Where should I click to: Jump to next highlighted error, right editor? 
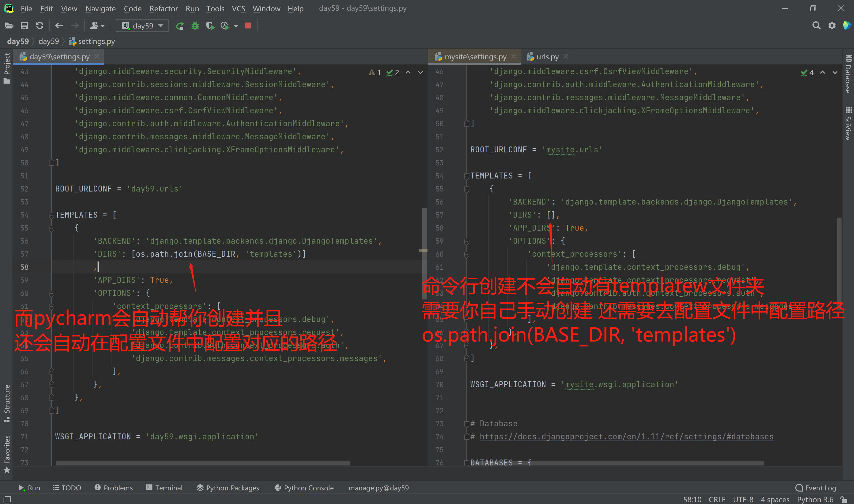click(x=835, y=72)
